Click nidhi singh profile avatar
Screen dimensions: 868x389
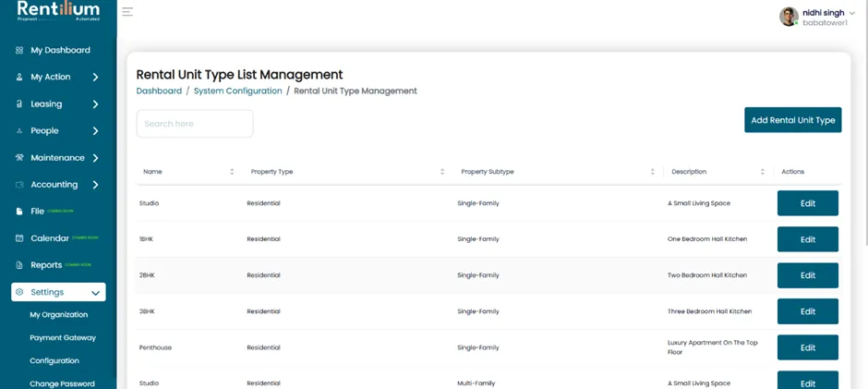coord(789,17)
